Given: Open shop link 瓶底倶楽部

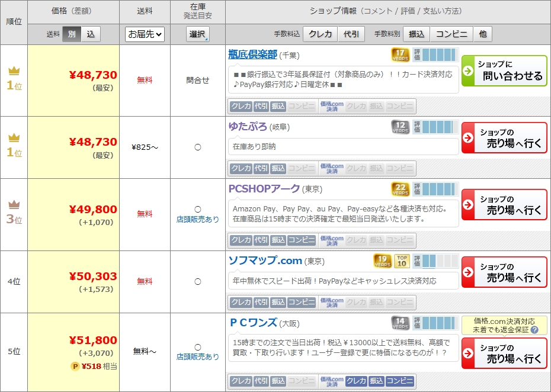Looking at the screenshot, I should 252,55.
